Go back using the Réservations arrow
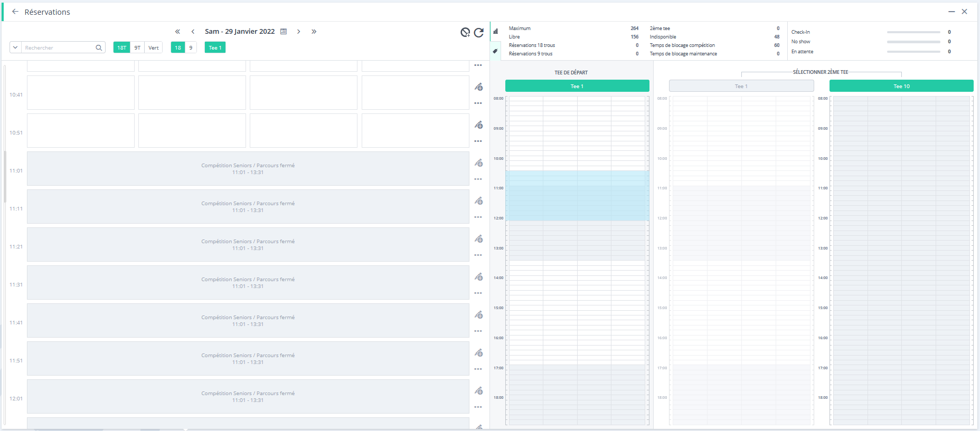Image resolution: width=980 pixels, height=431 pixels. [x=15, y=12]
